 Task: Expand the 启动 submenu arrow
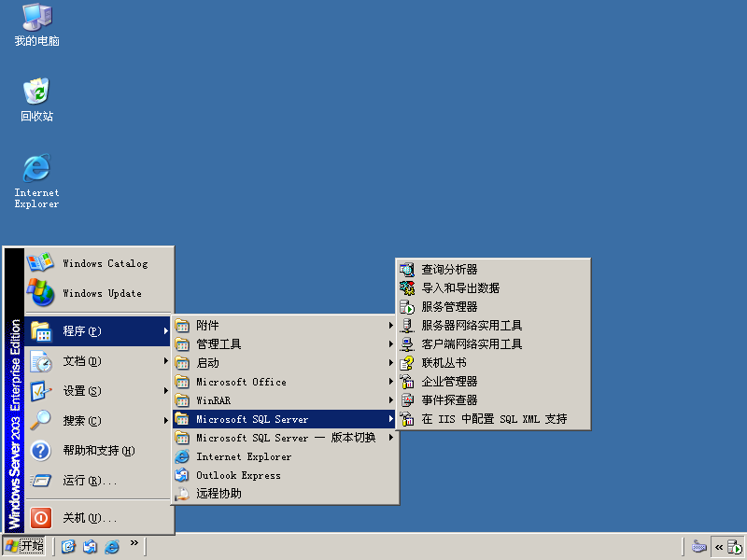[390, 363]
